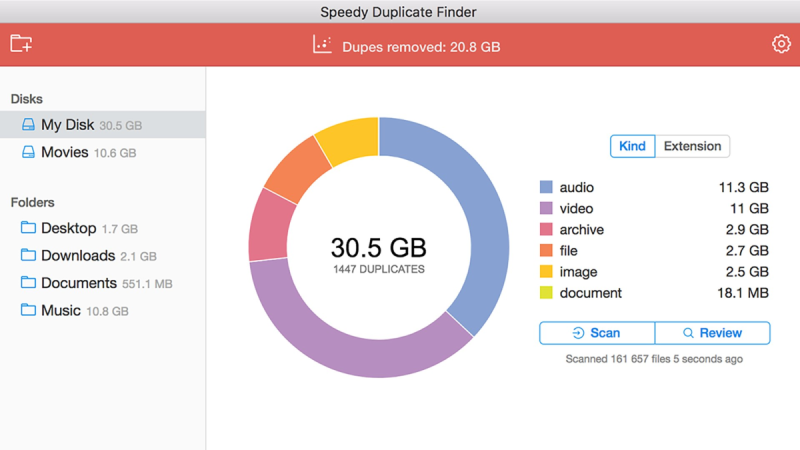The image size is (800, 450).
Task: Click the add folder icon
Action: 21,43
